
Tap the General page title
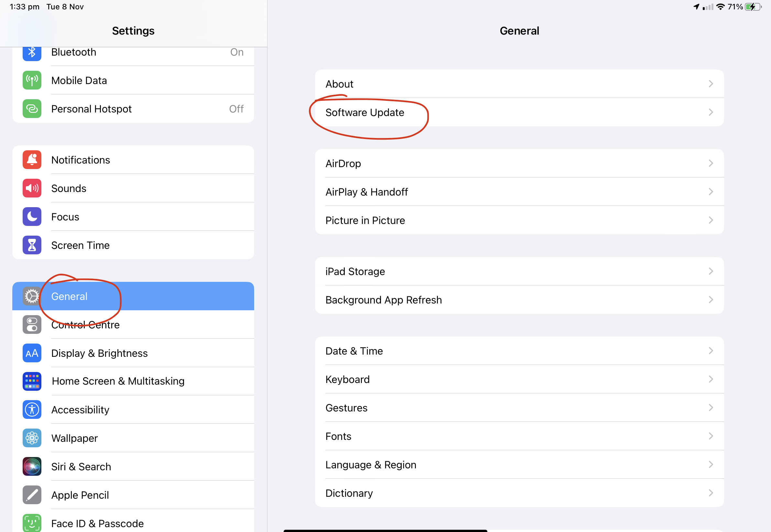(x=519, y=31)
